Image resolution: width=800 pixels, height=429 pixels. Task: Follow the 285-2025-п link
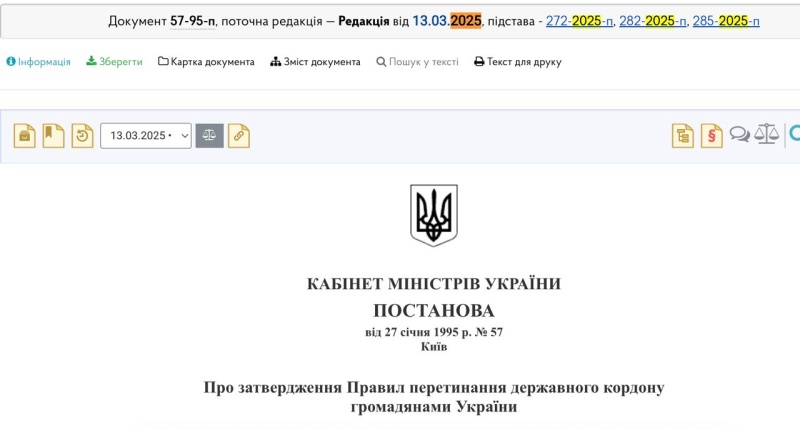tap(726, 21)
